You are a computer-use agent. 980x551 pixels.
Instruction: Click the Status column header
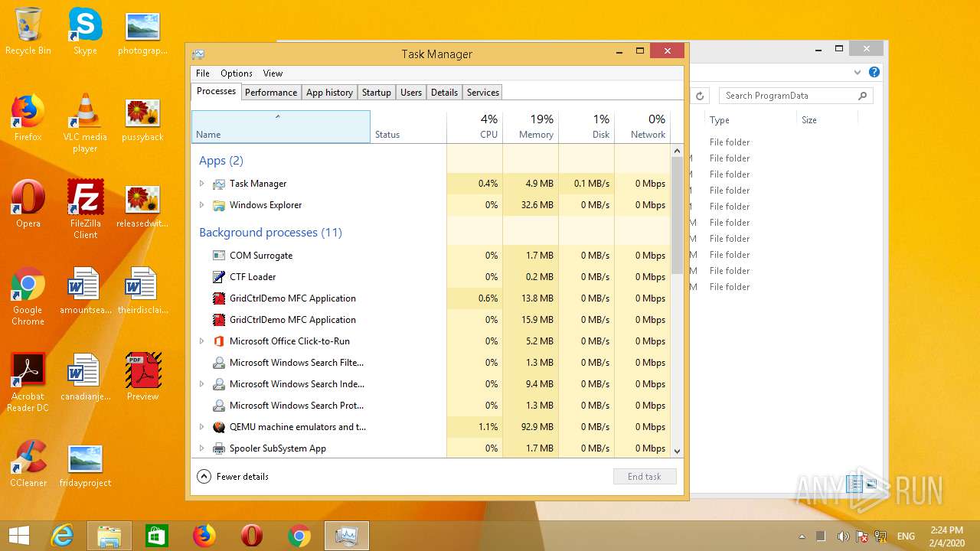pyautogui.click(x=408, y=127)
